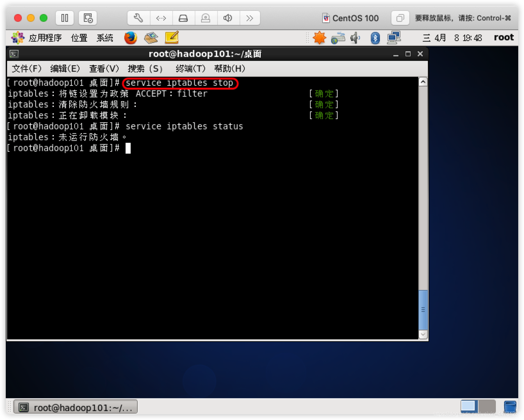This screenshot has width=524, height=420.
Task: Click the blue terminal scrollbar thumb
Action: [423, 310]
